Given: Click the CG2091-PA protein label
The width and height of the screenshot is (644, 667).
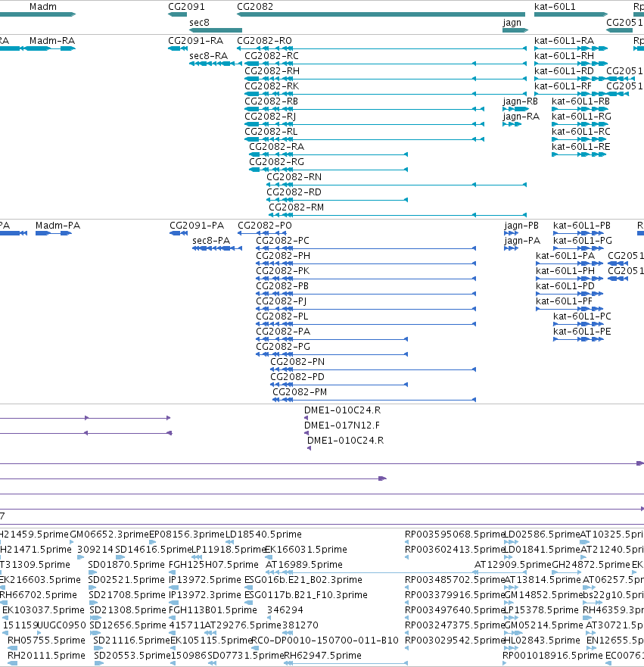Looking at the screenshot, I should tap(197, 226).
